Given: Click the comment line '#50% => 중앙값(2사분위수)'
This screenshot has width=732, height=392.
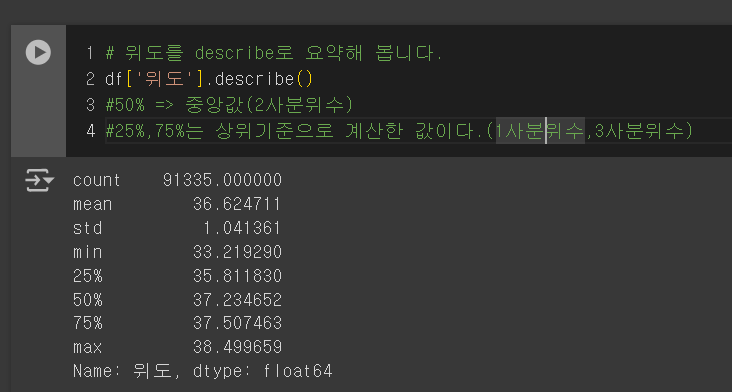Looking at the screenshot, I should point(229,105).
